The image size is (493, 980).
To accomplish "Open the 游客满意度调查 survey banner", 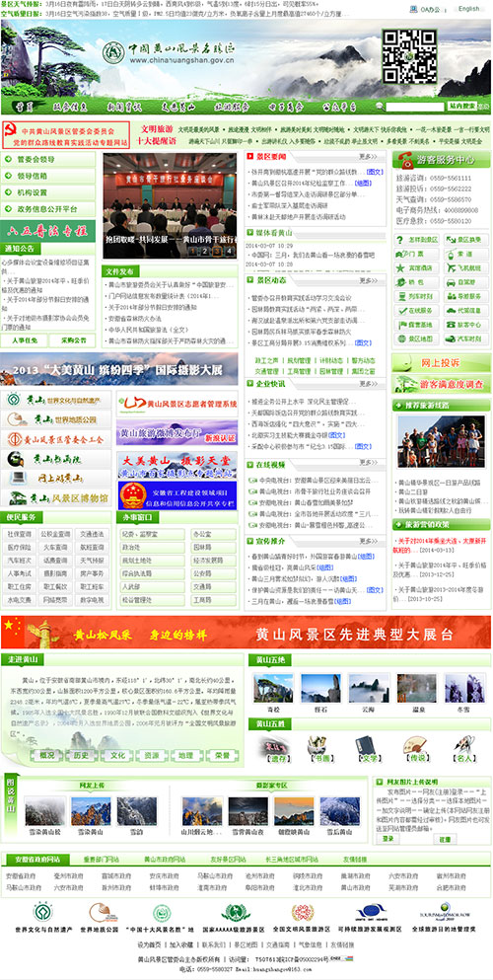I will (x=441, y=384).
